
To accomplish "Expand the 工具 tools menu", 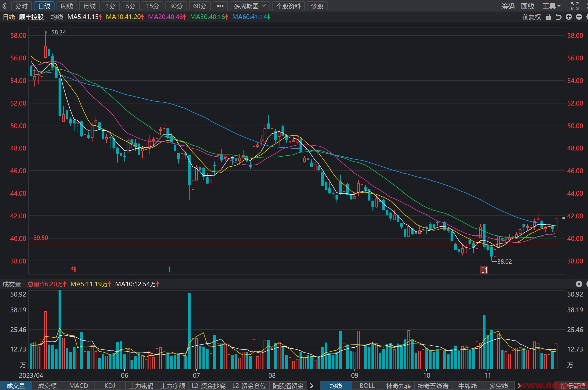I will [552, 6].
